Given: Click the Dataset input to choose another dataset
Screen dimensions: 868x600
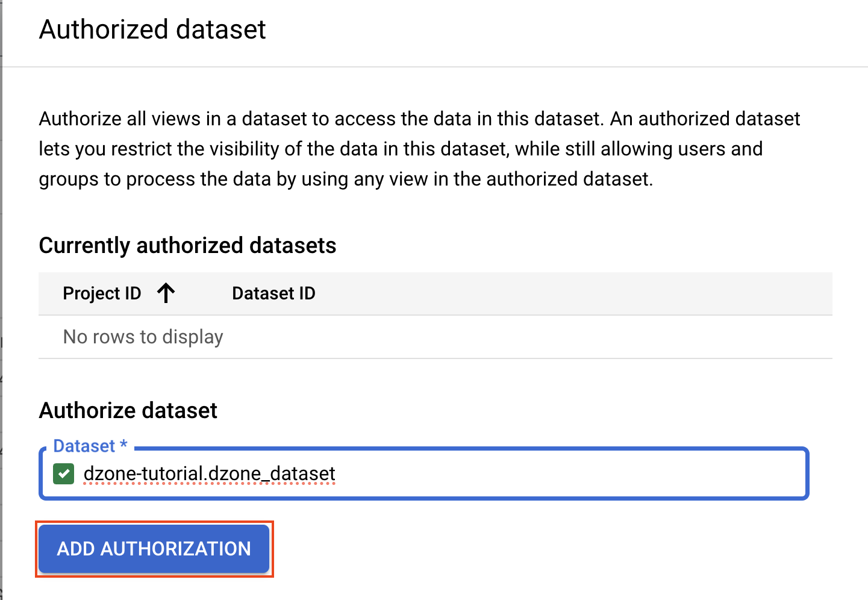Looking at the screenshot, I should point(422,474).
